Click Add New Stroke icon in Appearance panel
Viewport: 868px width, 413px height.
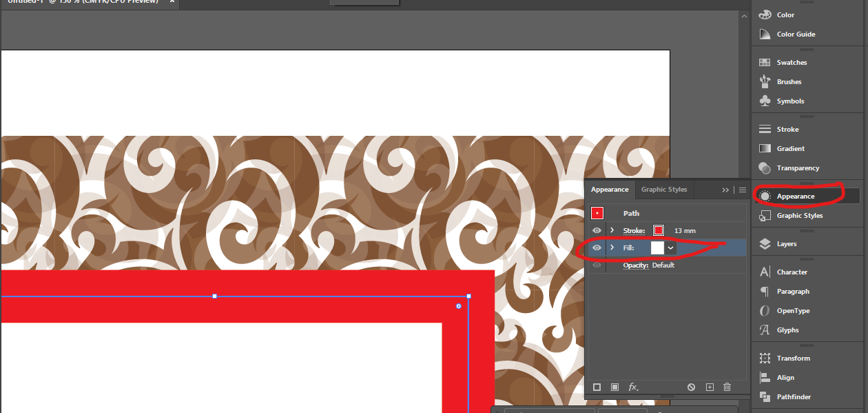tap(597, 387)
